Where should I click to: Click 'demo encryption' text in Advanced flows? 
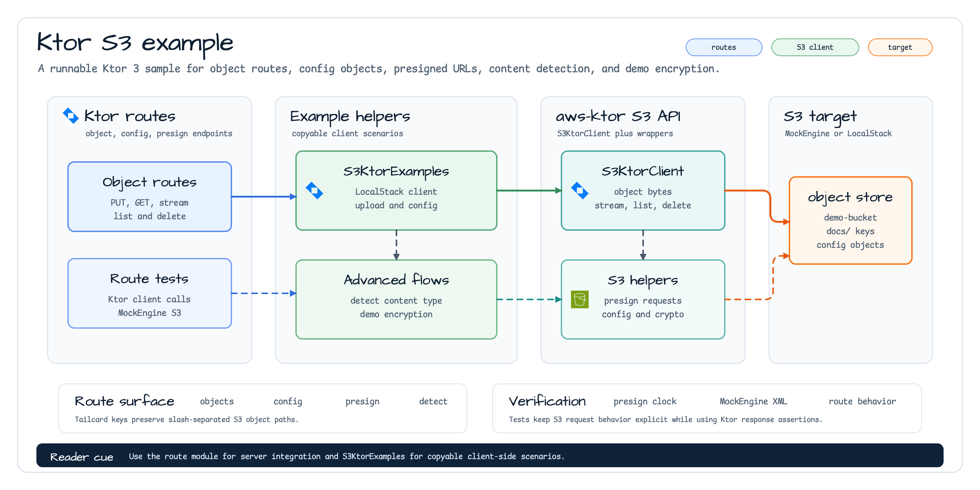(396, 314)
